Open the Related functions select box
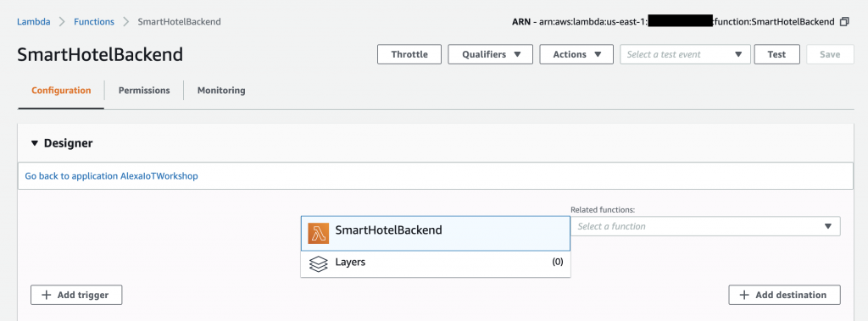 (705, 226)
